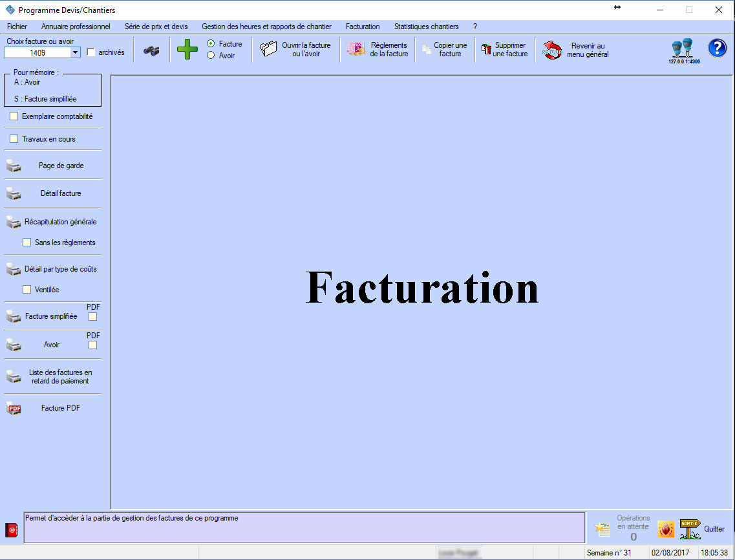The image size is (735, 560).
Task: Click the Facture PDF icon
Action: tap(14, 409)
